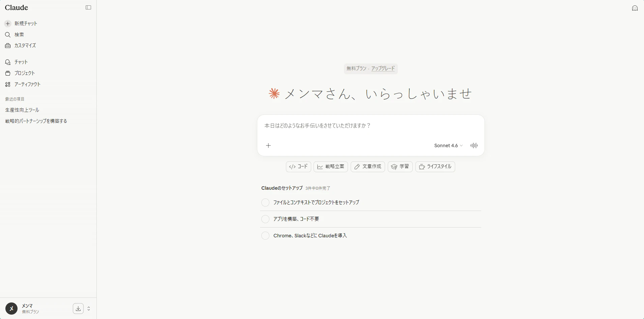The height and width of the screenshot is (319, 644).
Task: Click the アップグレード link
Action: coord(383,69)
